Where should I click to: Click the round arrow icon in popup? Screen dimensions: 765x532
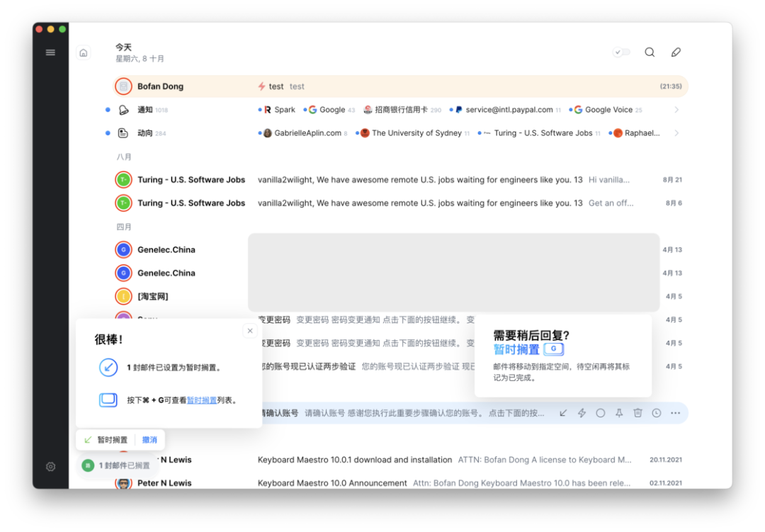coord(108,368)
